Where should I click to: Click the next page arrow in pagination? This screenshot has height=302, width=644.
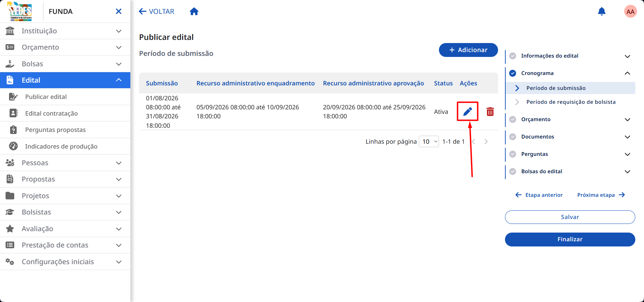point(486,142)
